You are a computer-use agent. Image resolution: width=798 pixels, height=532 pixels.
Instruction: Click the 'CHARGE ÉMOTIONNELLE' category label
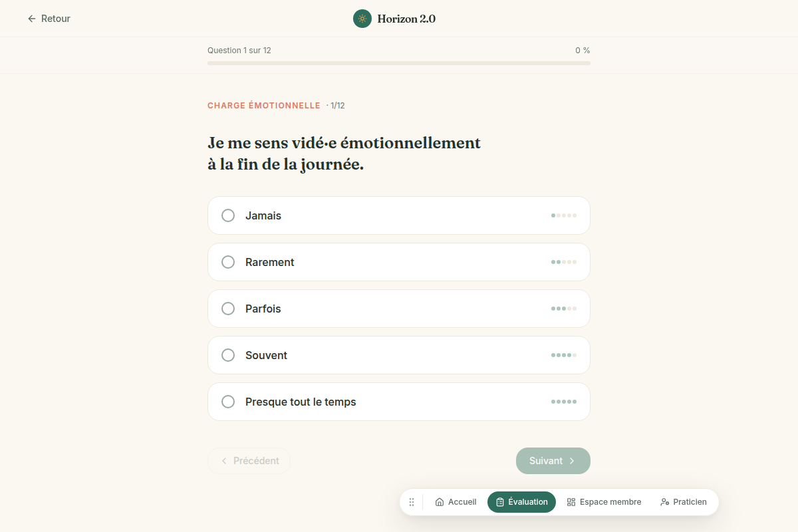pyautogui.click(x=264, y=106)
